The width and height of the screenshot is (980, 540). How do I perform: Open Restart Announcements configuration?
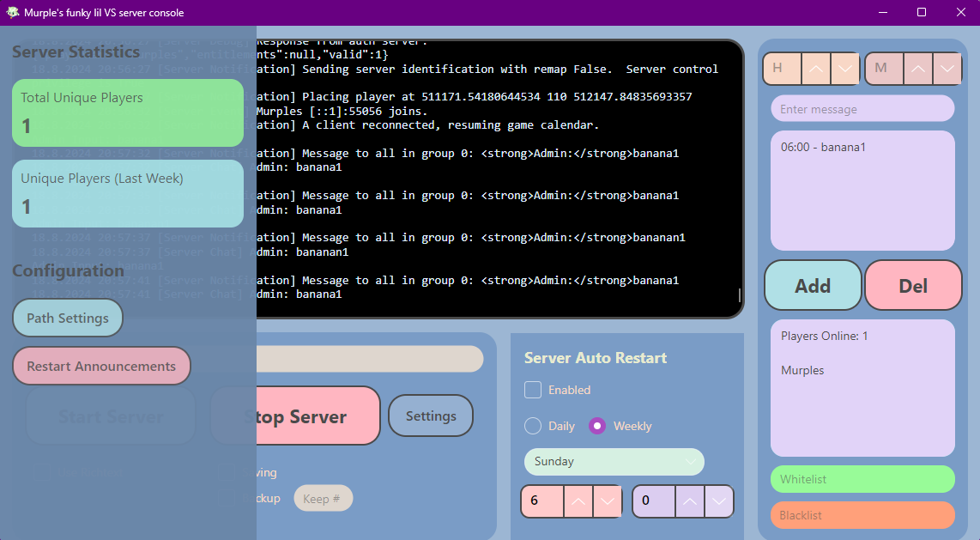click(101, 367)
